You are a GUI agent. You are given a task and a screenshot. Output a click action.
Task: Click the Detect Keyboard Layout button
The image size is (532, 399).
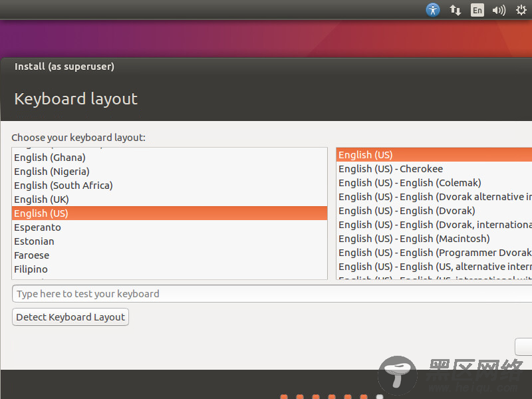point(70,317)
